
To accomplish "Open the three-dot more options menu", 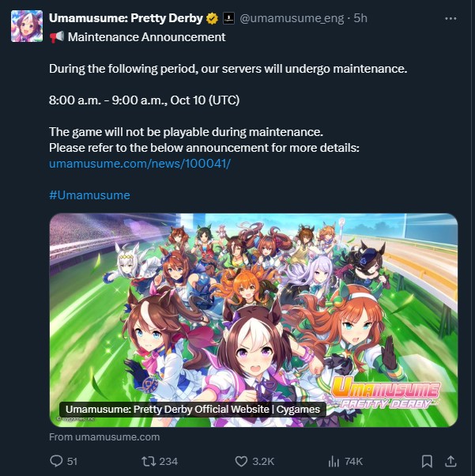I will (x=450, y=18).
